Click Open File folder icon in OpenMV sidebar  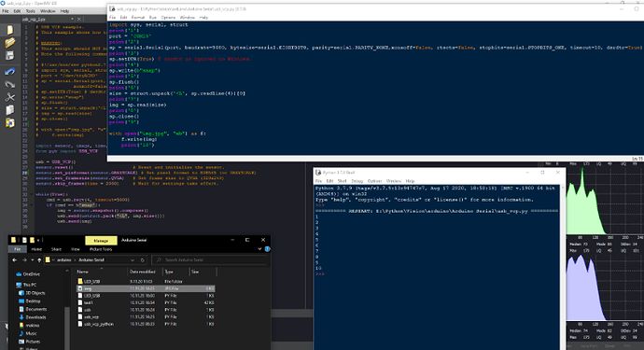(10, 43)
